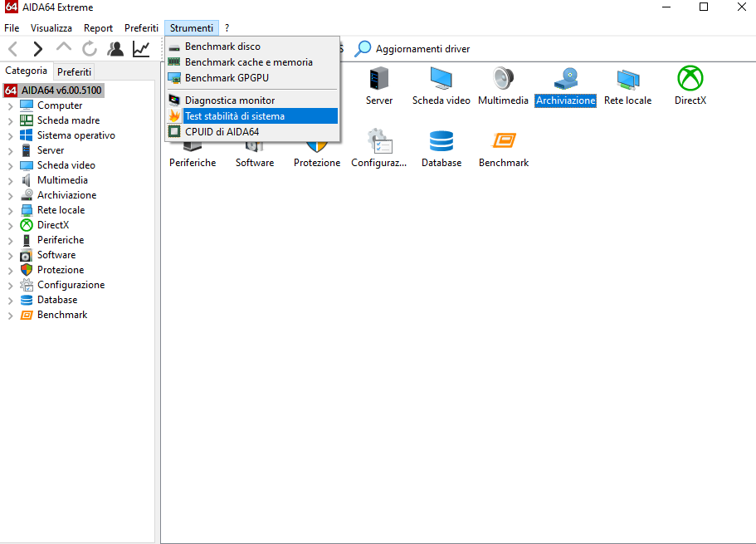Viewport: 756px width, 544px height.
Task: Select Periferiche in the category tree
Action: [61, 240]
